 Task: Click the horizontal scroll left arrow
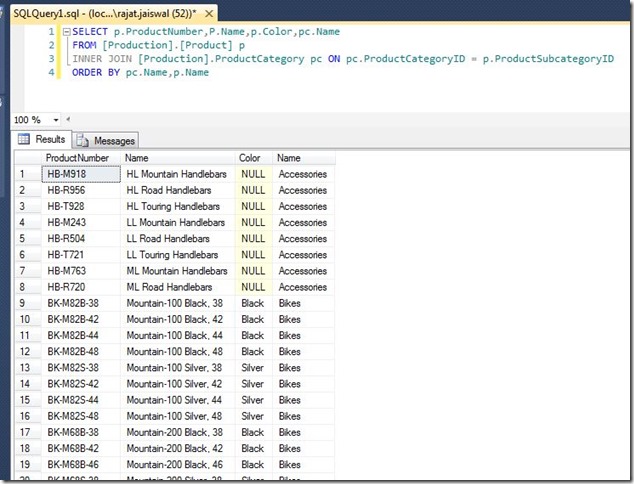(68, 119)
